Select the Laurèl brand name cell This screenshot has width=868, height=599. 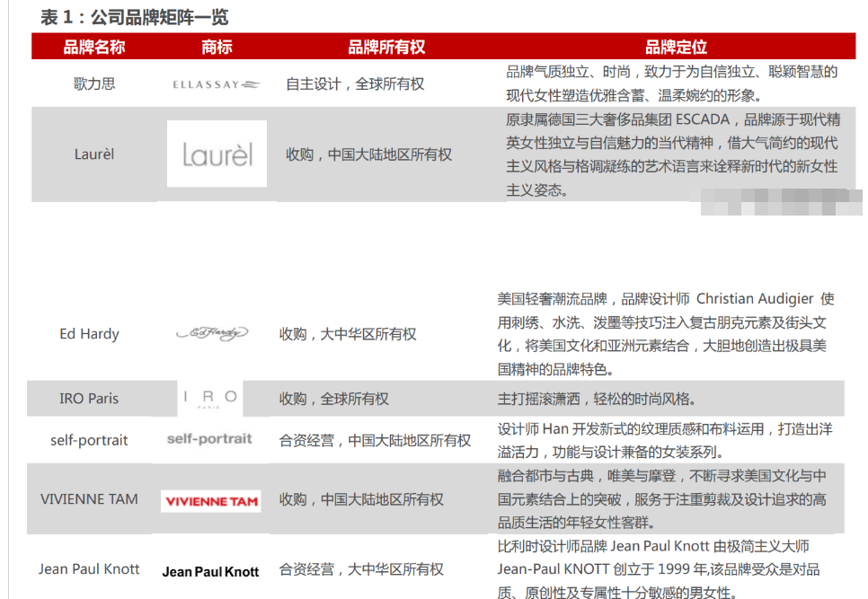[94, 154]
